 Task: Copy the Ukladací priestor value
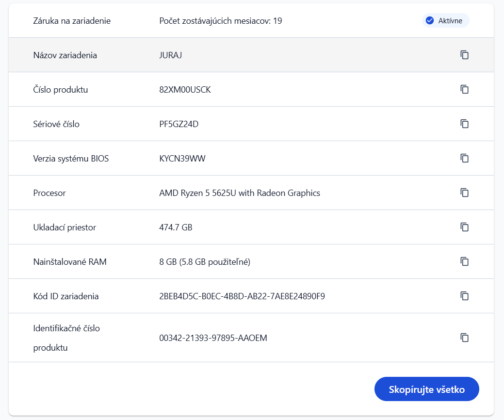pos(464,227)
